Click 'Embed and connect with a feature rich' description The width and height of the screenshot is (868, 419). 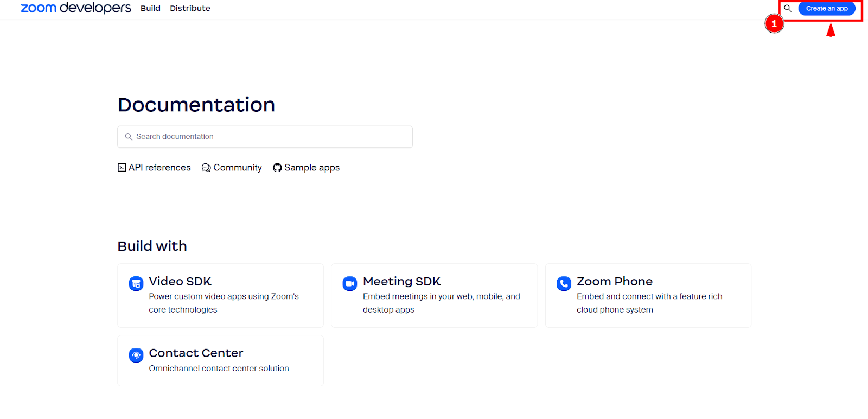(649, 296)
